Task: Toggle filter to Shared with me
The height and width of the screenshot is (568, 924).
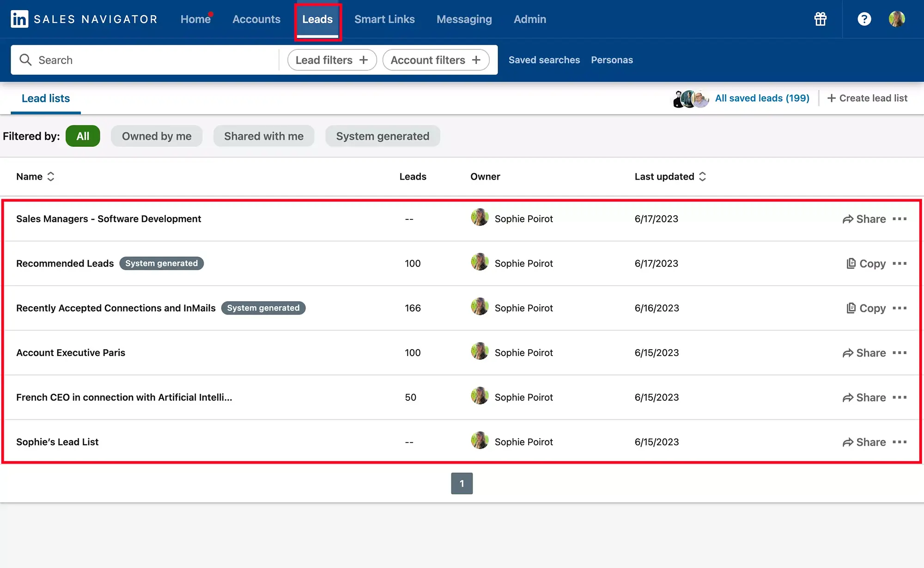Action: pyautogui.click(x=263, y=135)
